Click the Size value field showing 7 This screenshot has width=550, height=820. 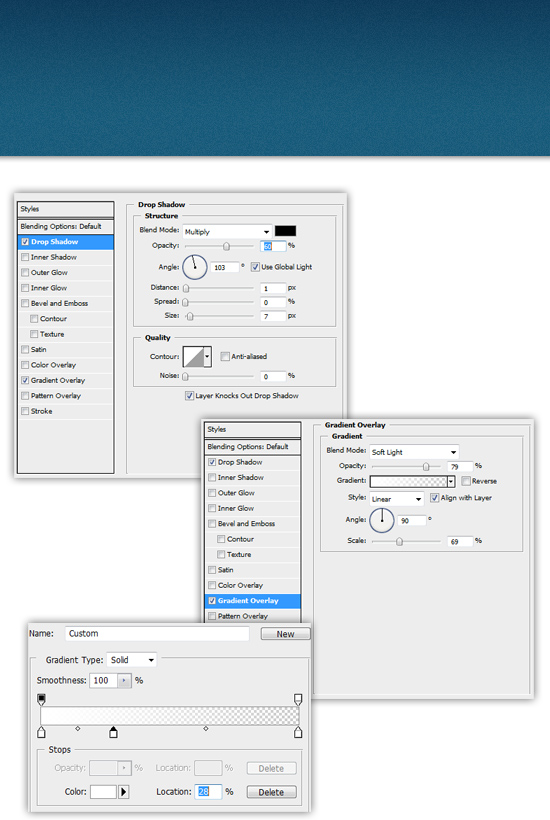[x=273, y=316]
